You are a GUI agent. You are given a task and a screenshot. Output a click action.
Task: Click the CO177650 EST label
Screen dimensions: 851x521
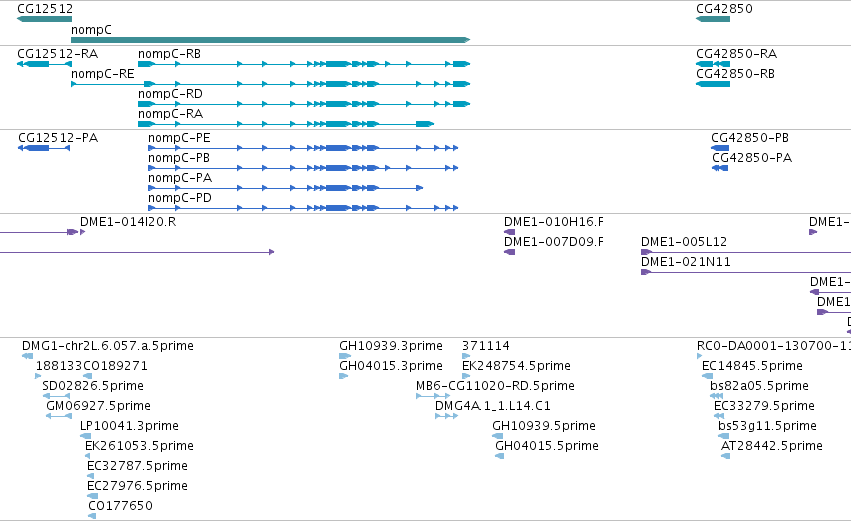[x=120, y=506]
